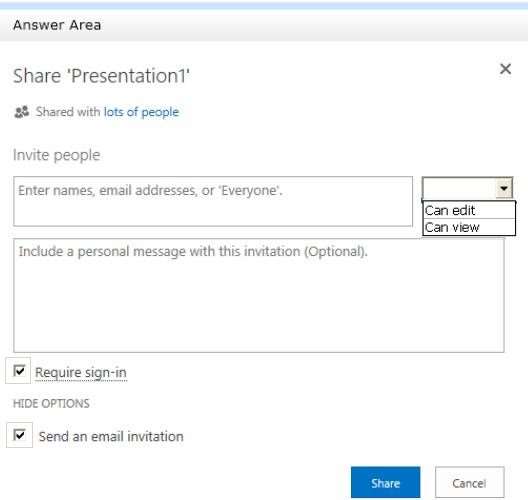Click the underlined "Require sign-in" label

point(81,373)
